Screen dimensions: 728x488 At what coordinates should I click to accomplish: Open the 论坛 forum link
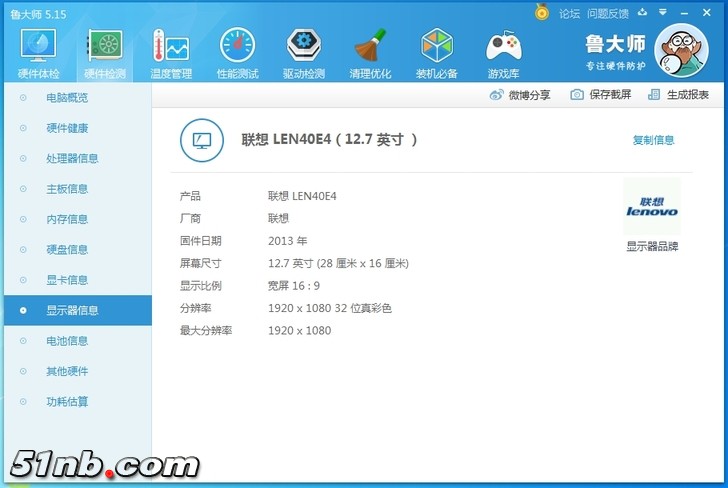point(569,13)
